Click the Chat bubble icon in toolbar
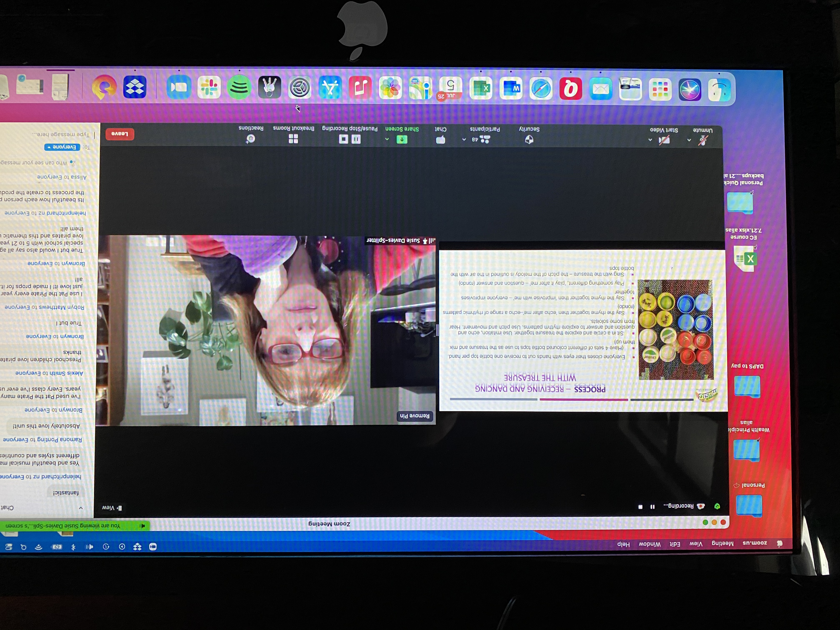The height and width of the screenshot is (630, 840). tap(440, 139)
